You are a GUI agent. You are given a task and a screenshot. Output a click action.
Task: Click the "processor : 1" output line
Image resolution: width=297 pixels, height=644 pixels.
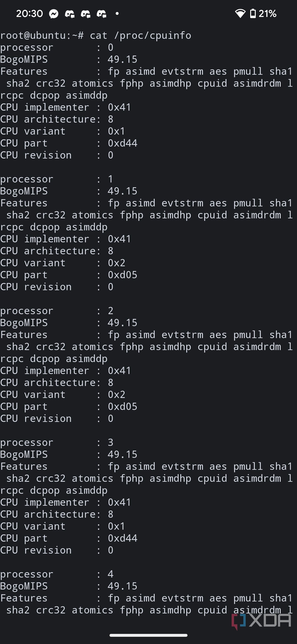(57, 179)
